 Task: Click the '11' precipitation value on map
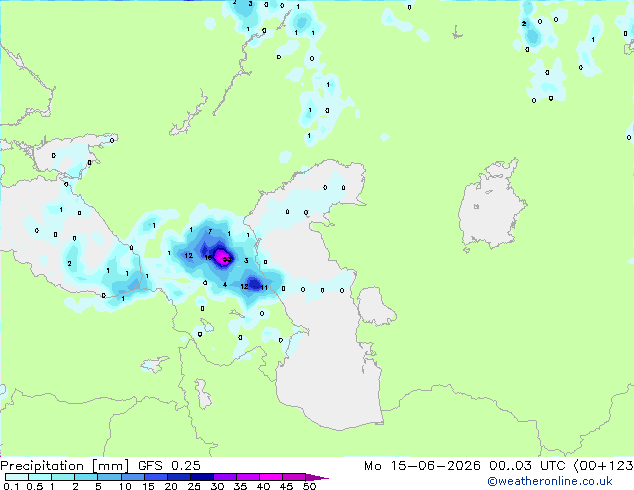point(264,287)
